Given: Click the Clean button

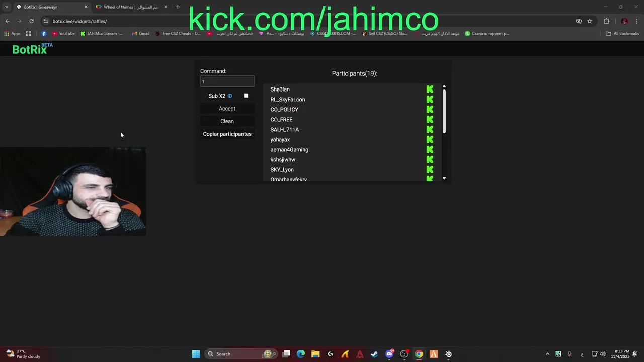Looking at the screenshot, I should pyautogui.click(x=227, y=121).
